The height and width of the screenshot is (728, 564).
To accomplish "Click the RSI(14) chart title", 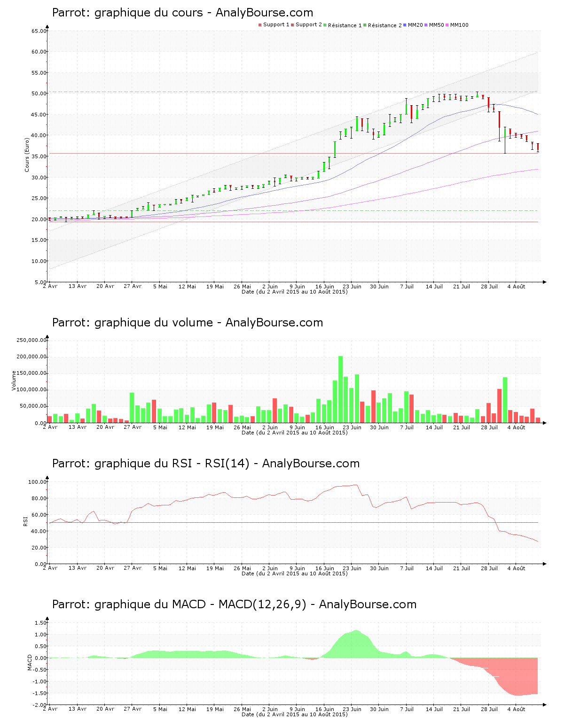I will (x=206, y=464).
